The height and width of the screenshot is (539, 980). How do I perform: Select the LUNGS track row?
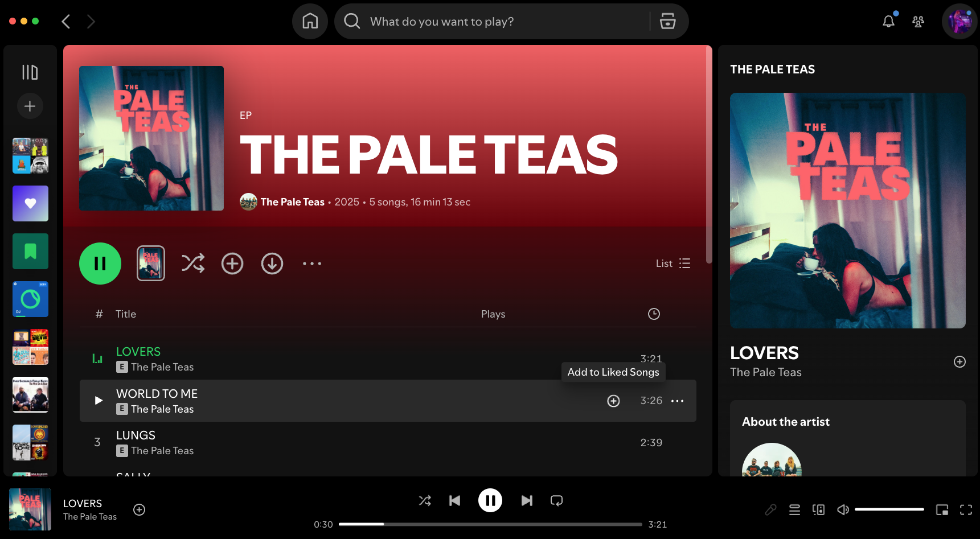pos(388,443)
